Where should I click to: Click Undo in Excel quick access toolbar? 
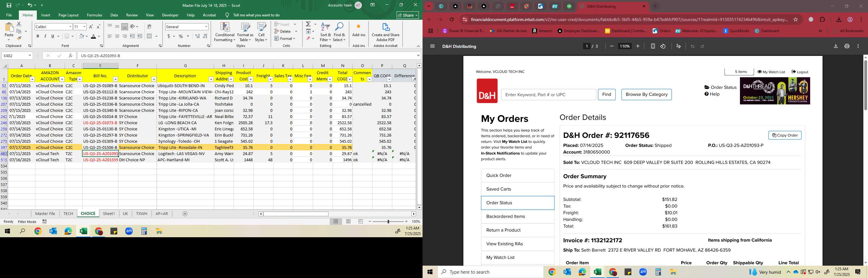point(30,5)
